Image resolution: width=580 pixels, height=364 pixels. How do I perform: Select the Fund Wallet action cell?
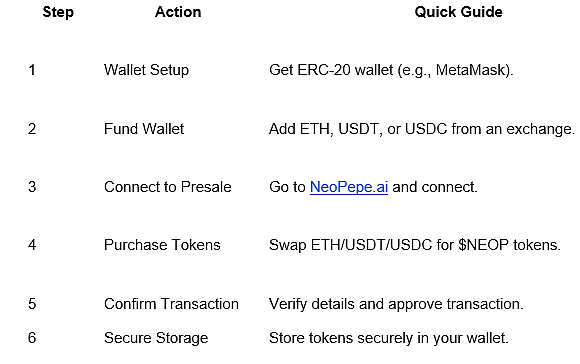point(144,129)
